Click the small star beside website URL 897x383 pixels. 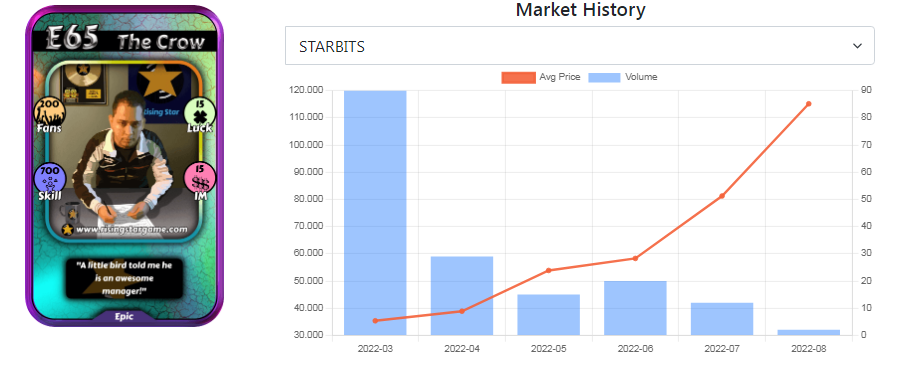tap(68, 230)
